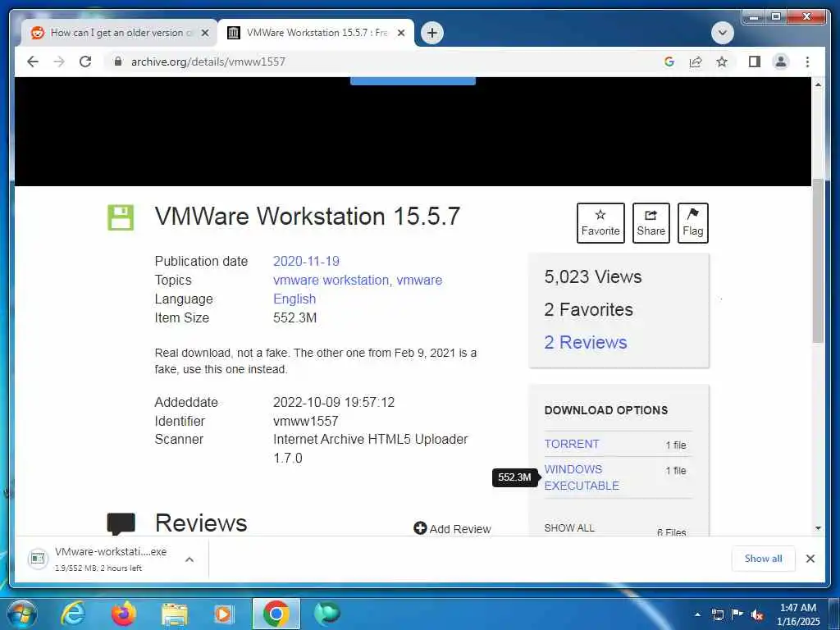Viewport: 840px width, 630px height.
Task: Launch Internet Explorer from the taskbar
Action: [x=72, y=614]
